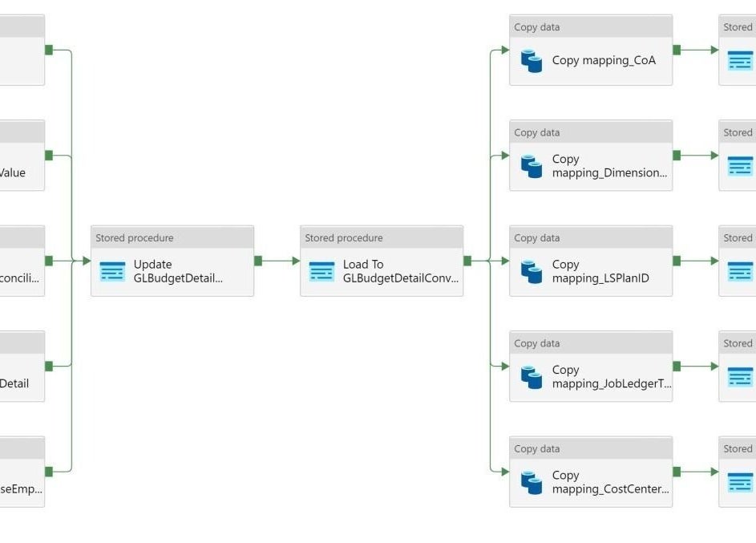Click the green output port of Copy mapping_LSPlanID
Screen dimensions: 756x543
(x=677, y=261)
